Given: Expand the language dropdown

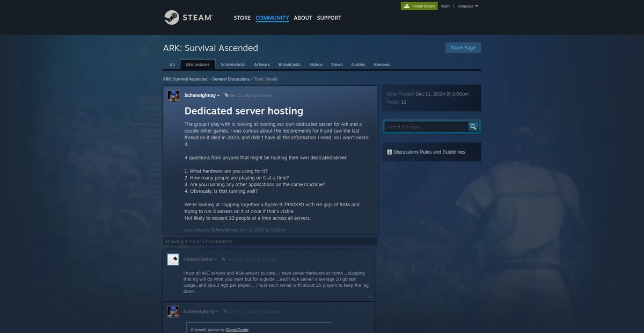Looking at the screenshot, I should click(x=467, y=6).
